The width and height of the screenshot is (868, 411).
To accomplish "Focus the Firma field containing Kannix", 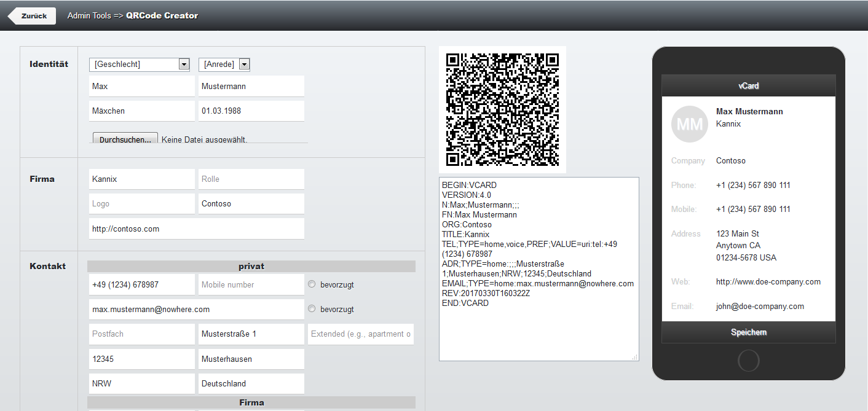I will coord(142,179).
